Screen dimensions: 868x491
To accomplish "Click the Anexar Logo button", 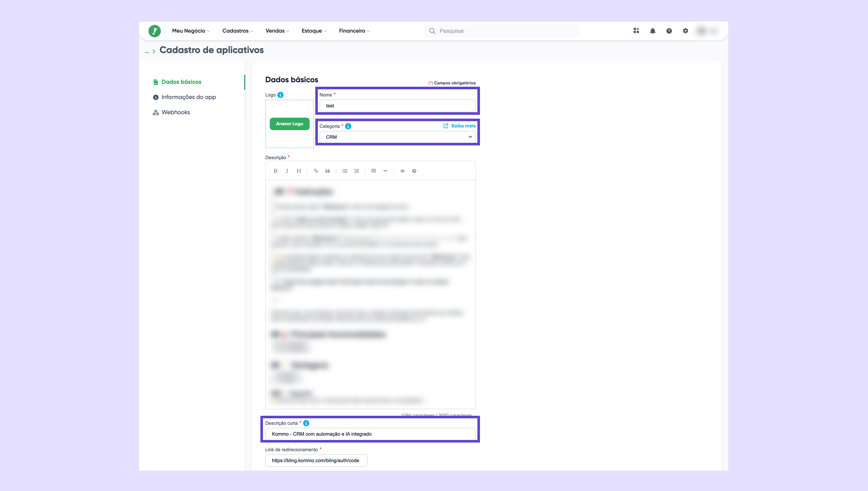I will 289,124.
